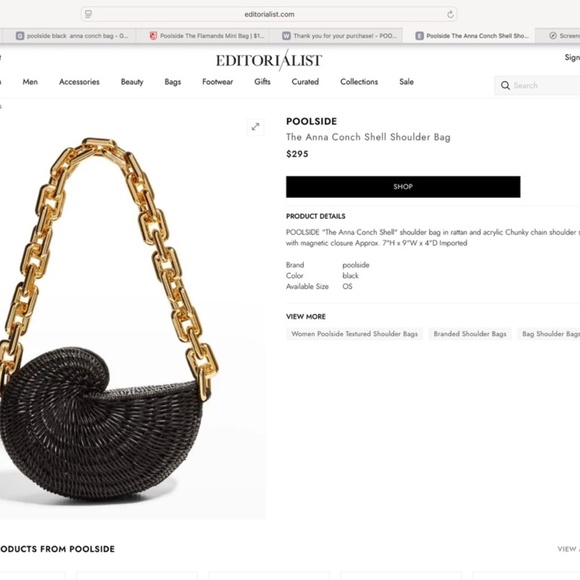Click the expand image icon on product photo
The height and width of the screenshot is (580, 580).
pos(255,127)
